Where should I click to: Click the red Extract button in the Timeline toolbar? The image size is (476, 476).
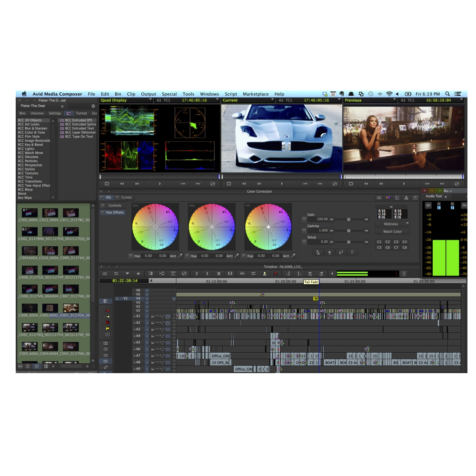click(x=276, y=274)
